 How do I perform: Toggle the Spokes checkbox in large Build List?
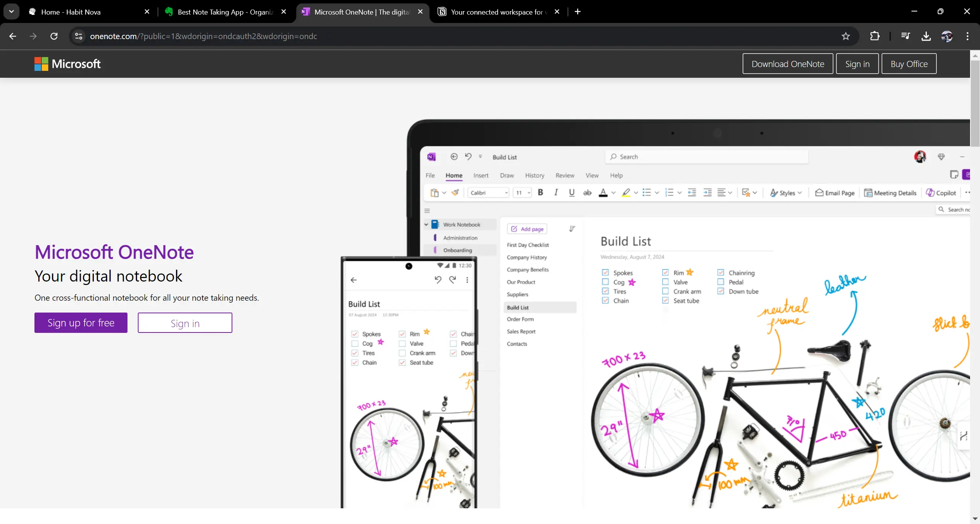point(605,272)
